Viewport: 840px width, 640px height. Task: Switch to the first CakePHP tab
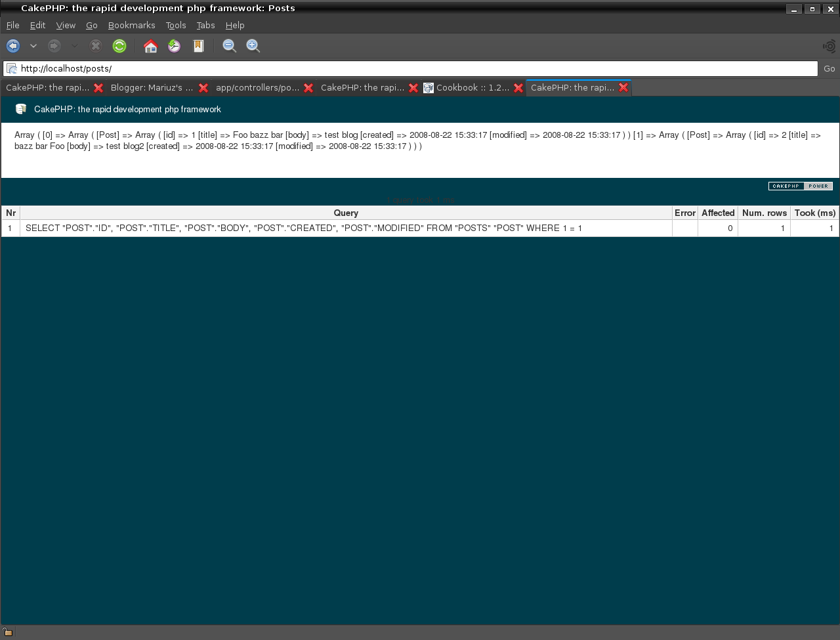(47, 88)
